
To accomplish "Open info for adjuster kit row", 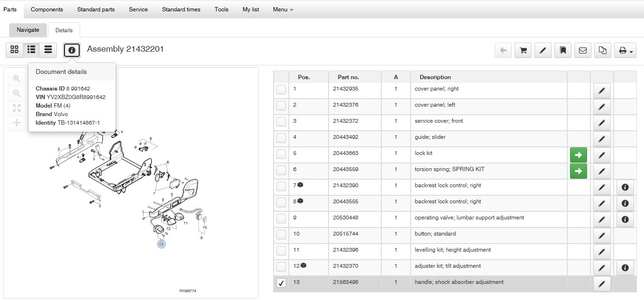I will (x=625, y=268).
